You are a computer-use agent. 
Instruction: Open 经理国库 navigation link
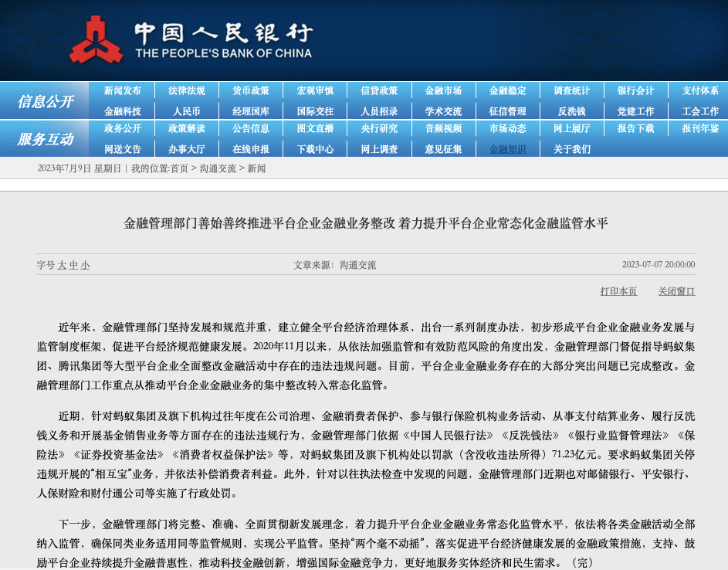(251, 111)
